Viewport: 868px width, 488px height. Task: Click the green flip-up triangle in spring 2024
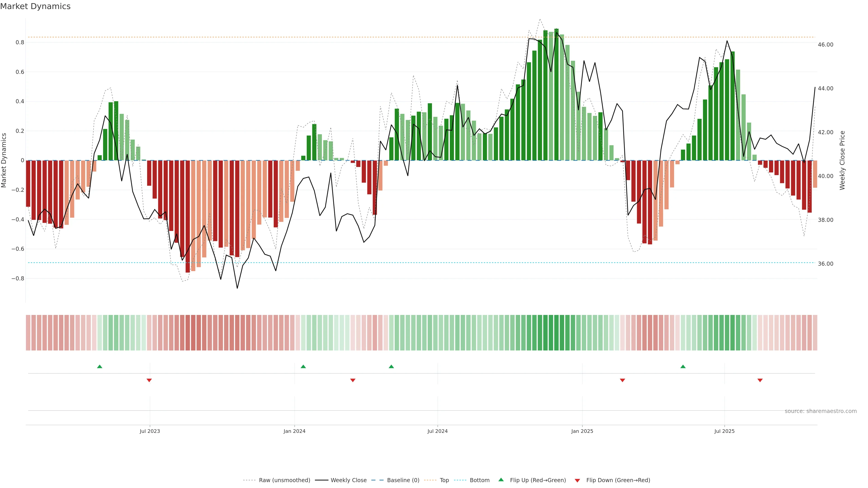tap(391, 366)
